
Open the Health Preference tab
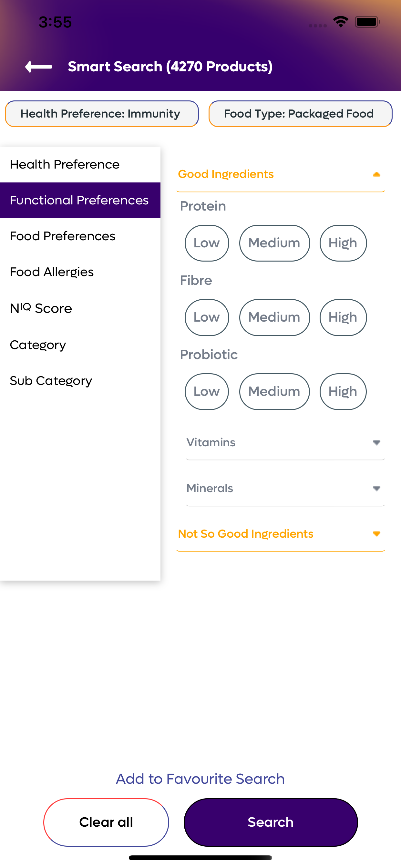pyautogui.click(x=80, y=164)
